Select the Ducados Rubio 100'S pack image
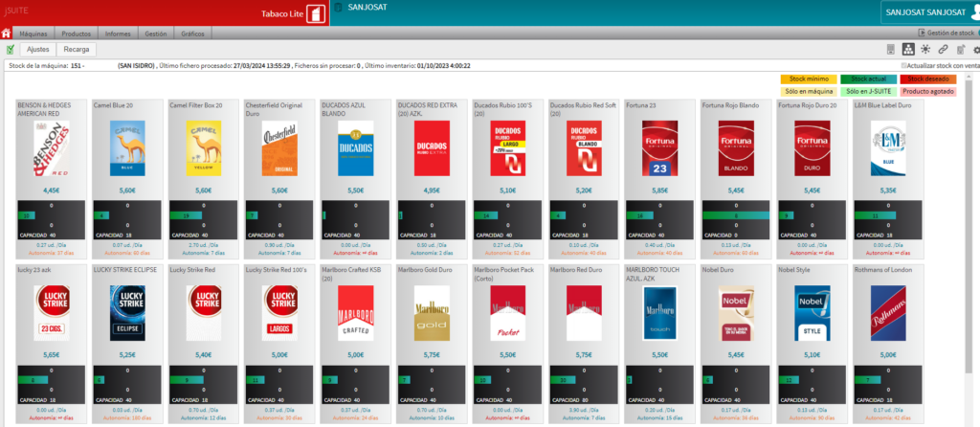Image resolution: width=980 pixels, height=427 pixels. [x=507, y=148]
